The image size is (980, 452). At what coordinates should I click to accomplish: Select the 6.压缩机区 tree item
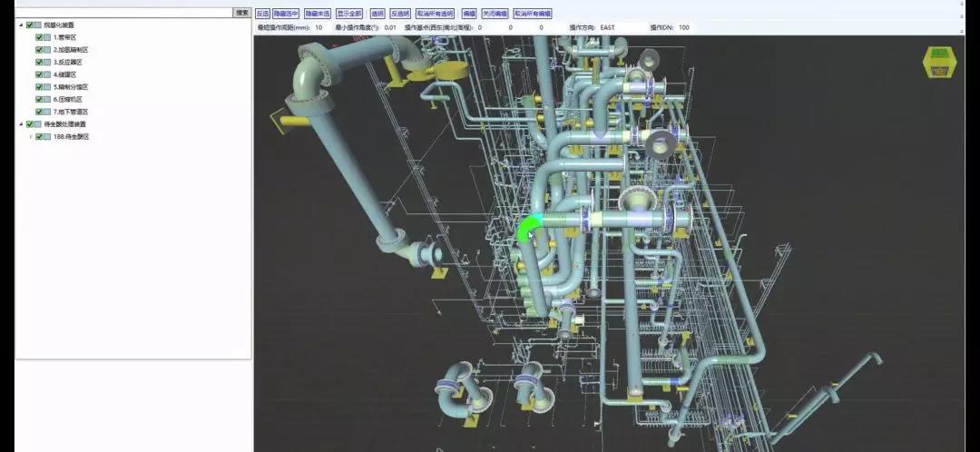pos(68,99)
